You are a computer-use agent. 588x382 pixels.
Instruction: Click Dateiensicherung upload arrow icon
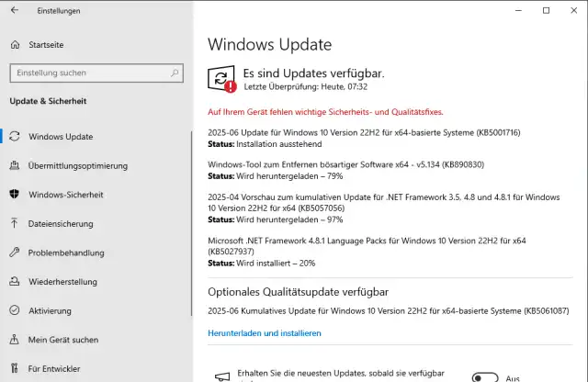coord(15,223)
